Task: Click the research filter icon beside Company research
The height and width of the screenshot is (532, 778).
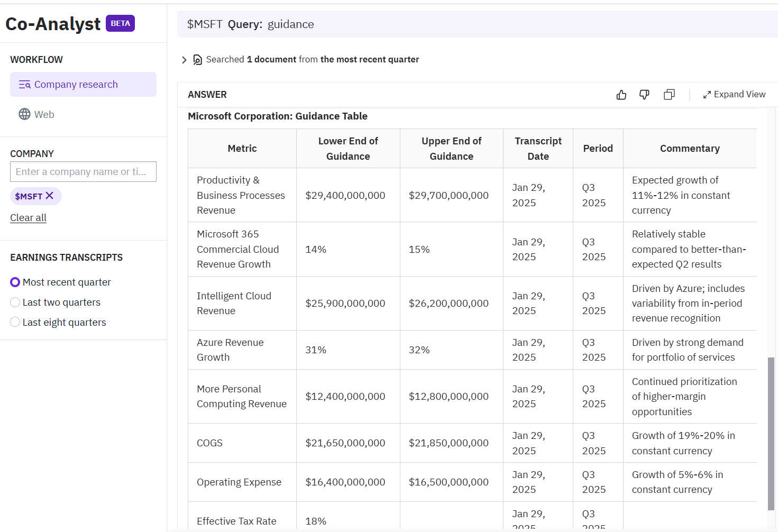Action: click(x=24, y=84)
